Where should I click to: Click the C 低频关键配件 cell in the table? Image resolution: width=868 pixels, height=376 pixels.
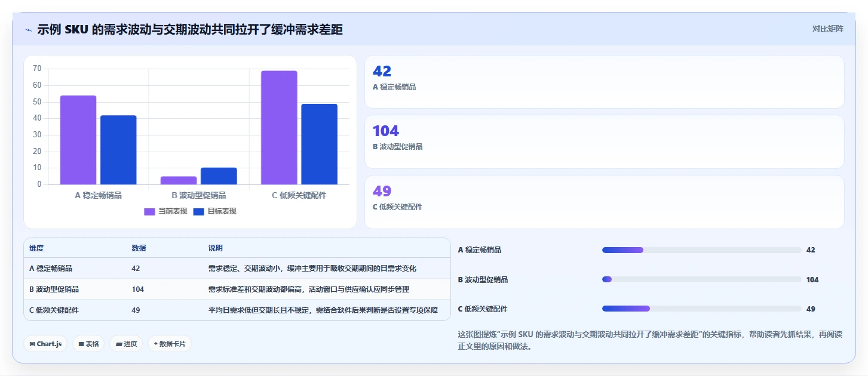[54, 310]
